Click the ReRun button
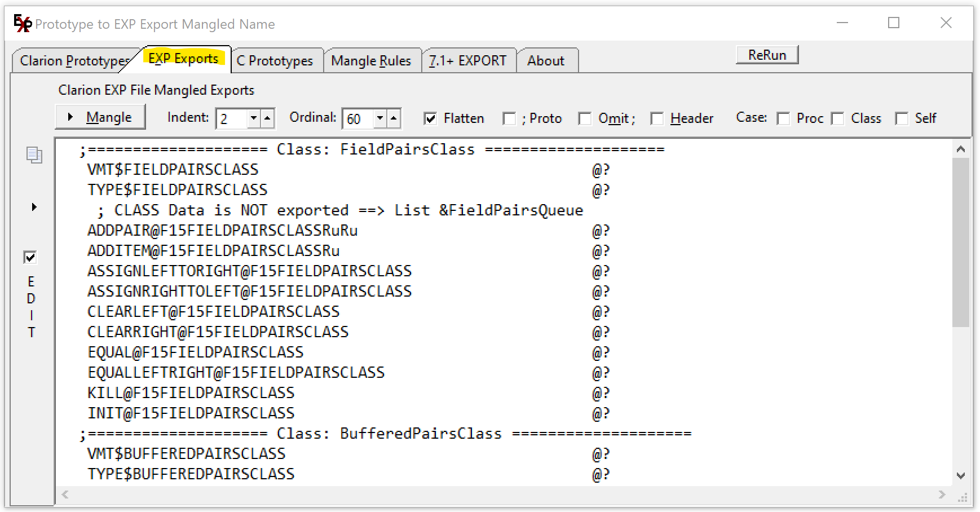The width and height of the screenshot is (980, 512). [x=767, y=55]
